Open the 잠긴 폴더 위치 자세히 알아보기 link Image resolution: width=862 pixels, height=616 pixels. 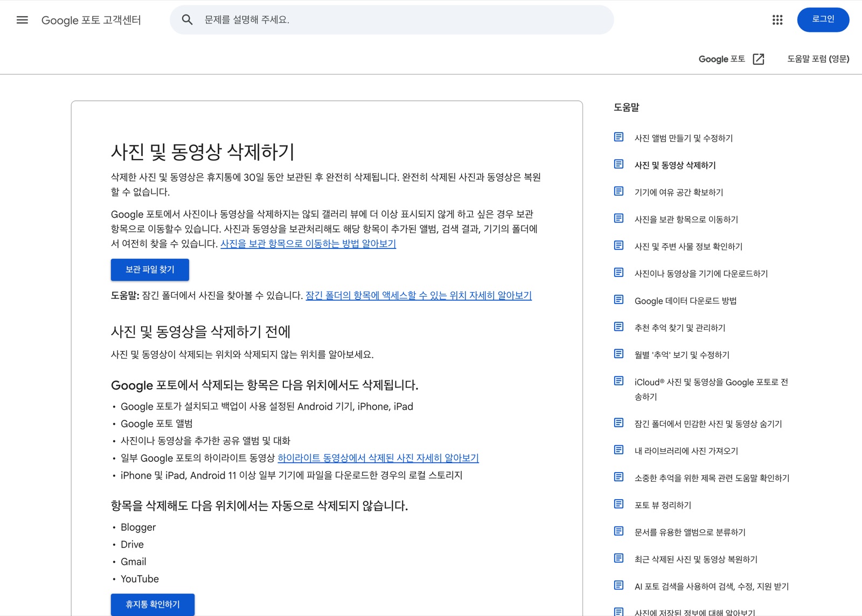[x=419, y=295]
